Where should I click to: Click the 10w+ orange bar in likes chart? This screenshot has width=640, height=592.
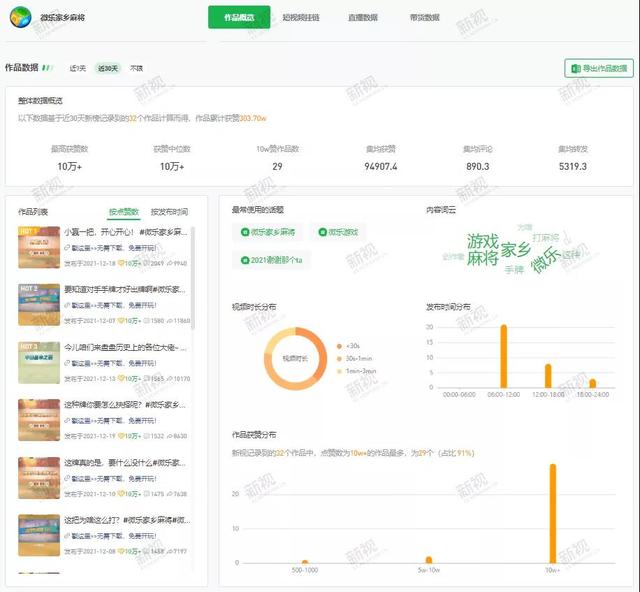(552, 513)
